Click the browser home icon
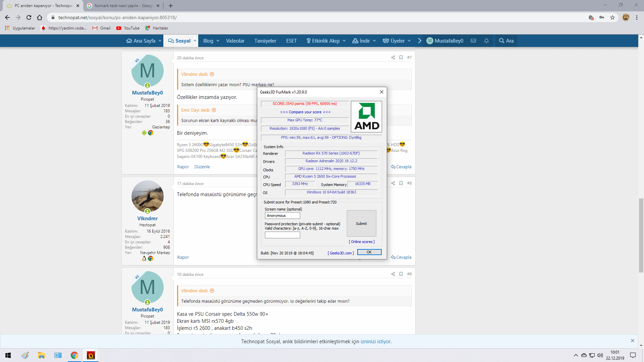 40,17
